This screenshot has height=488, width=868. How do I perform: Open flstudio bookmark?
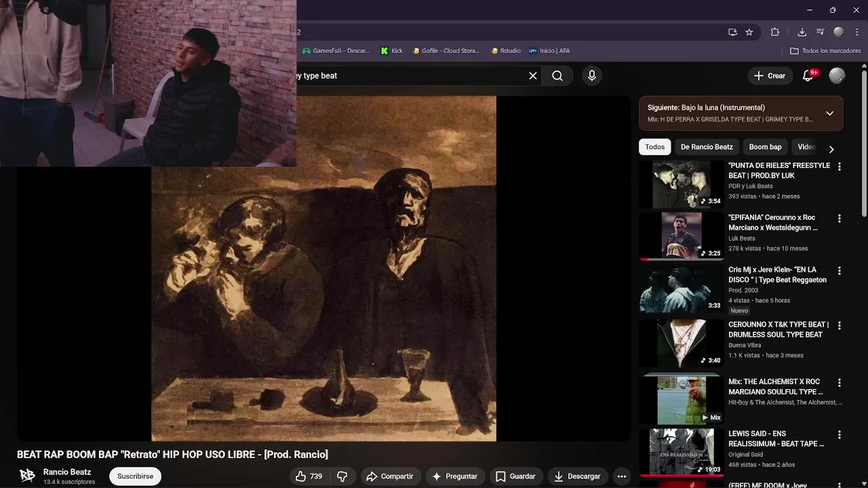click(506, 51)
